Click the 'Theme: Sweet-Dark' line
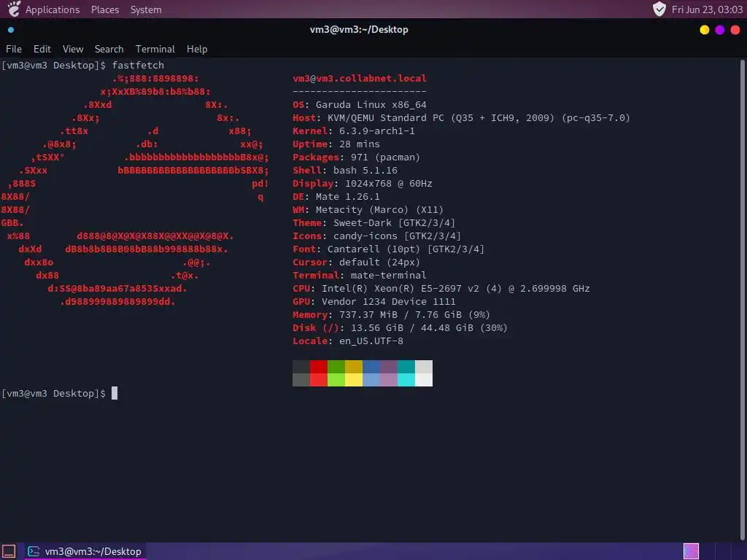This screenshot has height=560, width=747. pyautogui.click(x=374, y=223)
